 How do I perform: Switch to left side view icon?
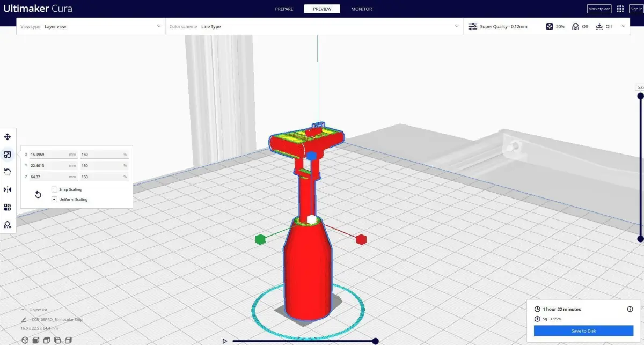[x=58, y=340]
